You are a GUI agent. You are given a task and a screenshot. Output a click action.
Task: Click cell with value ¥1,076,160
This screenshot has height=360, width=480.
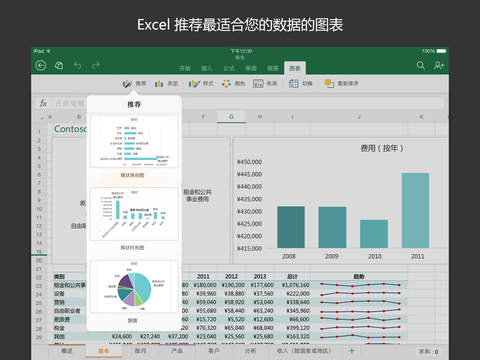click(296, 285)
